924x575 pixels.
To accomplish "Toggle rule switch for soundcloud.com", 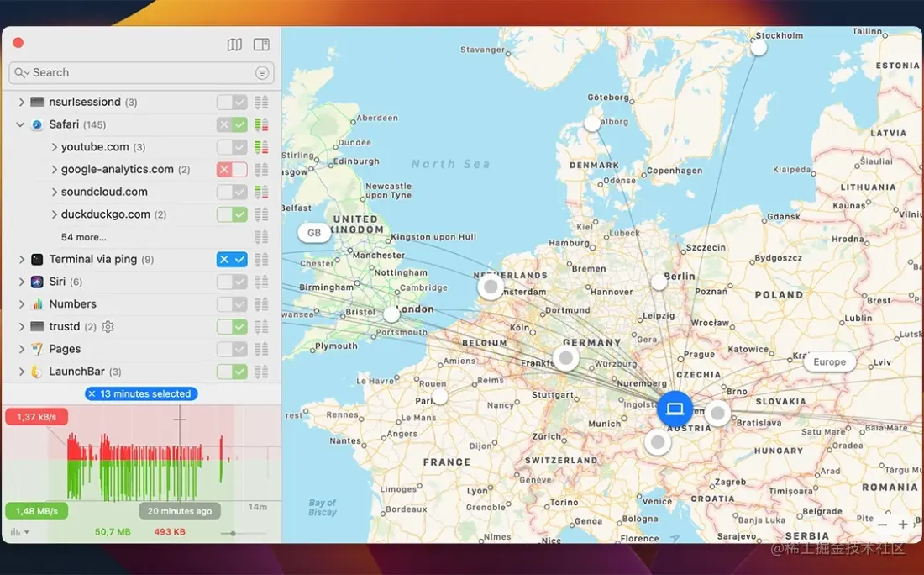I will click(232, 192).
